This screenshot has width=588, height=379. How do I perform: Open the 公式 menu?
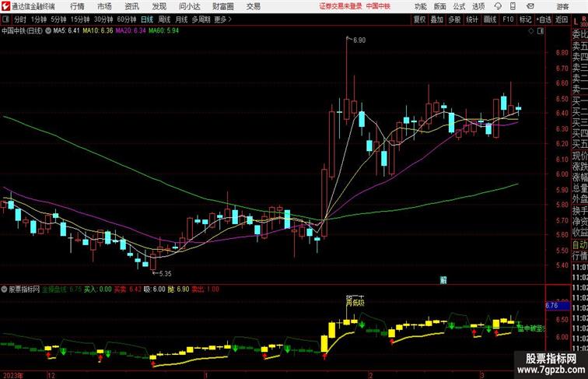coord(459,6)
